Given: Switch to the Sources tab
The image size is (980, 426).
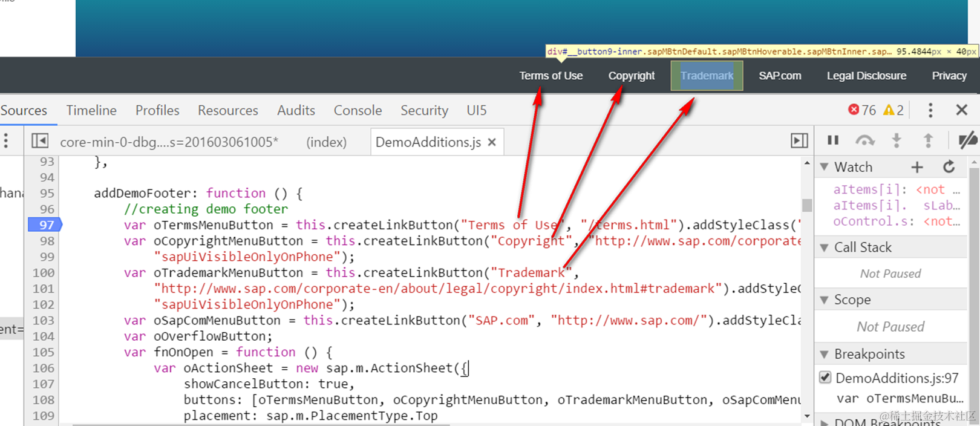Looking at the screenshot, I should [24, 110].
